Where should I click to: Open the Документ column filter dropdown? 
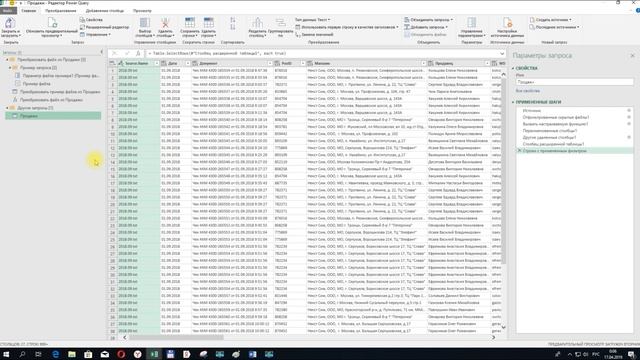tap(270, 63)
